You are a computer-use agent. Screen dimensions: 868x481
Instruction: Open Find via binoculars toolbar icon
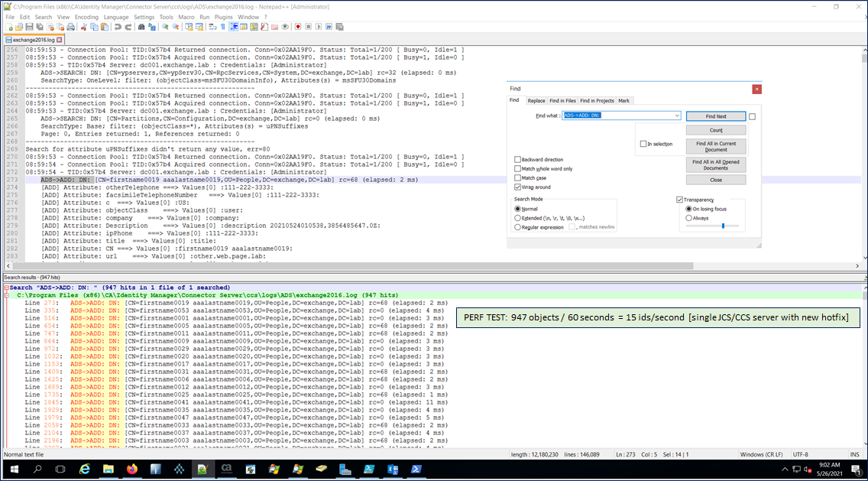141,27
